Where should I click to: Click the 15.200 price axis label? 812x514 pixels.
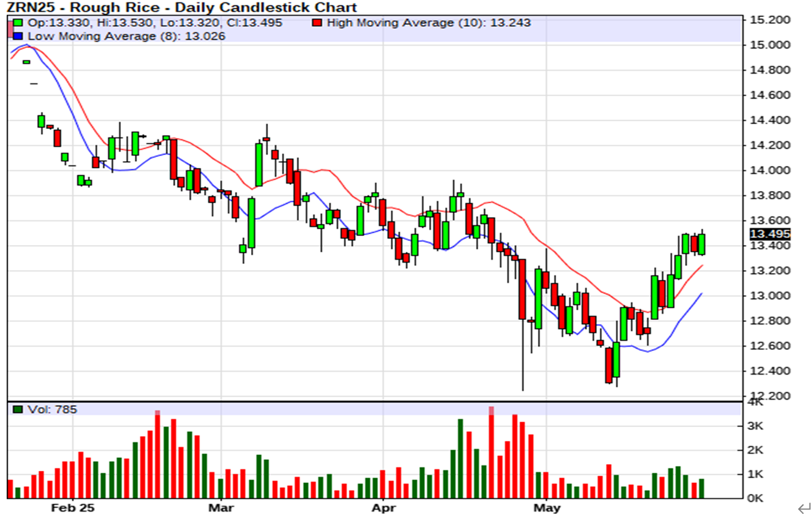(769, 20)
